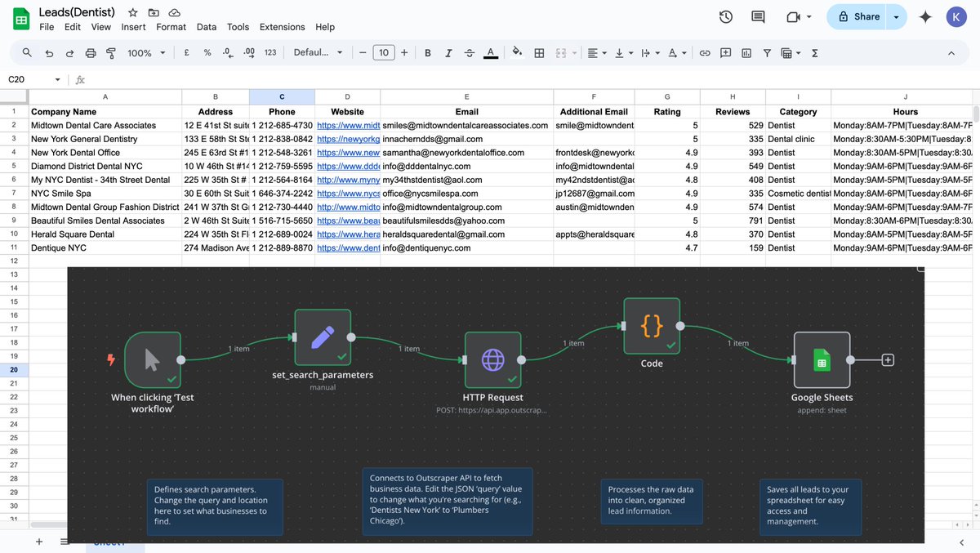Click the Gemini sparkle icon
980x553 pixels.
coord(925,17)
